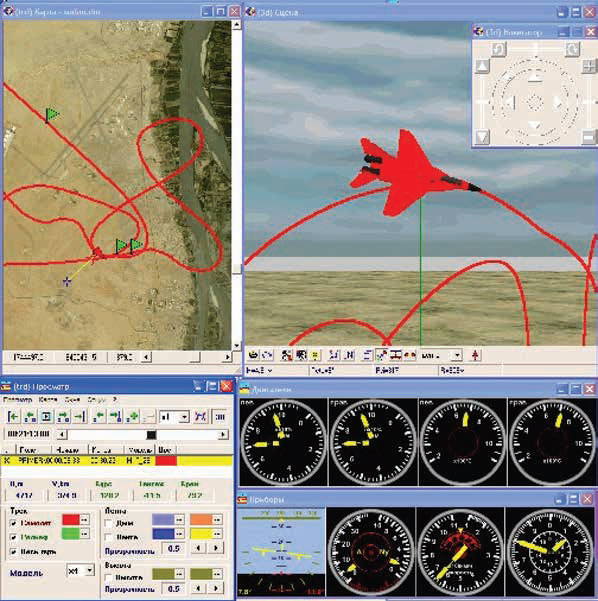
Task: Jump to start with the green left-arrow bracket icon
Action: [13, 416]
